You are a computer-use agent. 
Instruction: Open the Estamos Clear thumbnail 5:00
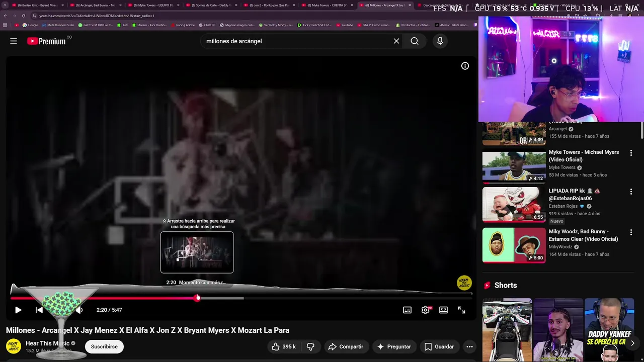(x=514, y=245)
